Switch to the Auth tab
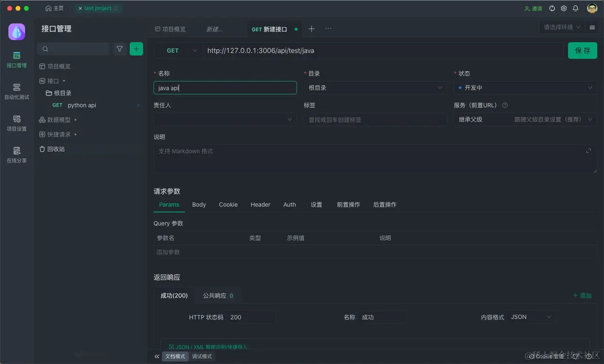Screen dimensions: 604x364 click(290, 205)
